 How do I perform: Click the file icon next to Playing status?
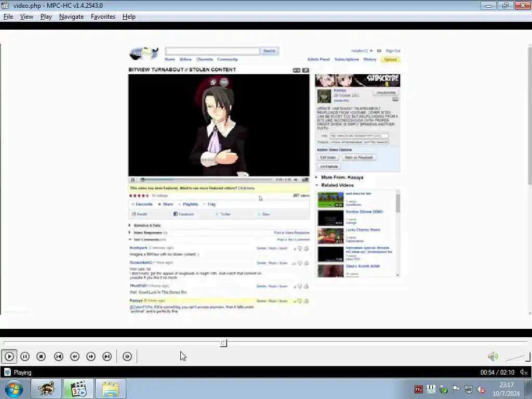point(7,372)
